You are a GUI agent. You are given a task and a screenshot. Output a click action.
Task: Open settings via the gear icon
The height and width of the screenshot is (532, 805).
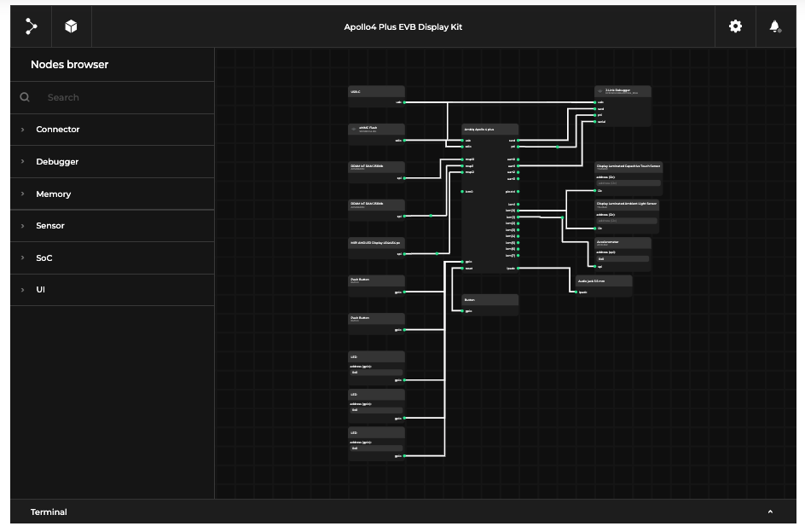(735, 26)
